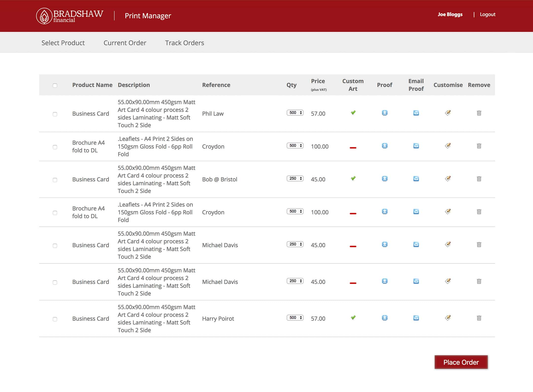
Task: Download the proof for Phil Law's business card
Action: (x=384, y=113)
